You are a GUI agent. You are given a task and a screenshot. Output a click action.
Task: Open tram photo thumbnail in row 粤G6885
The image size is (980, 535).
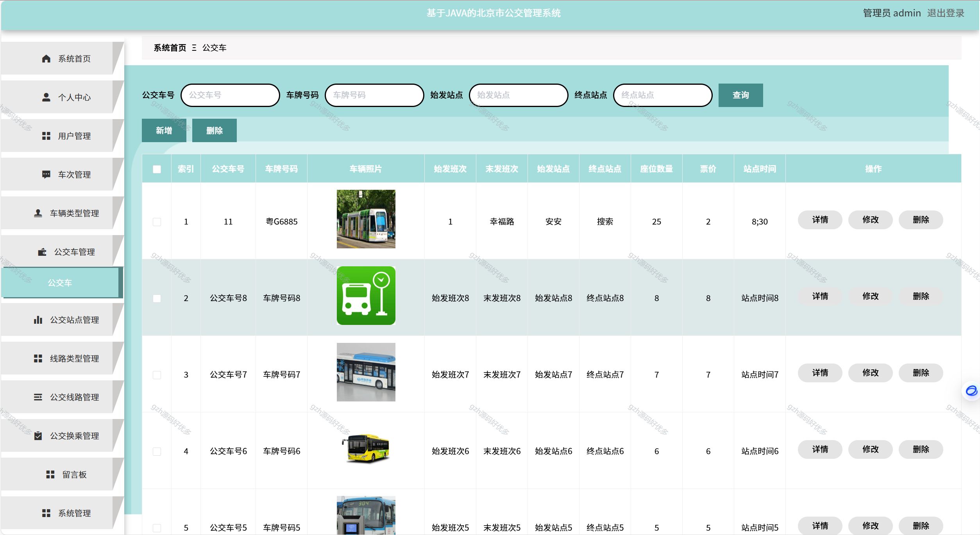(x=366, y=219)
